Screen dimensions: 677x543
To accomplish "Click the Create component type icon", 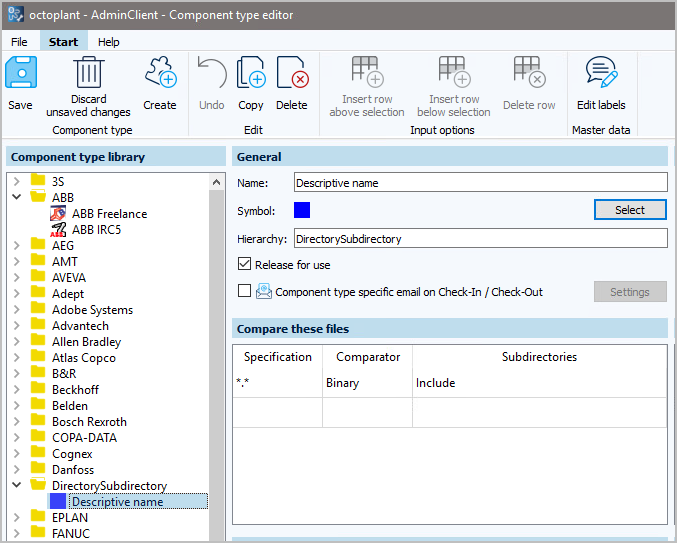I will [161, 72].
